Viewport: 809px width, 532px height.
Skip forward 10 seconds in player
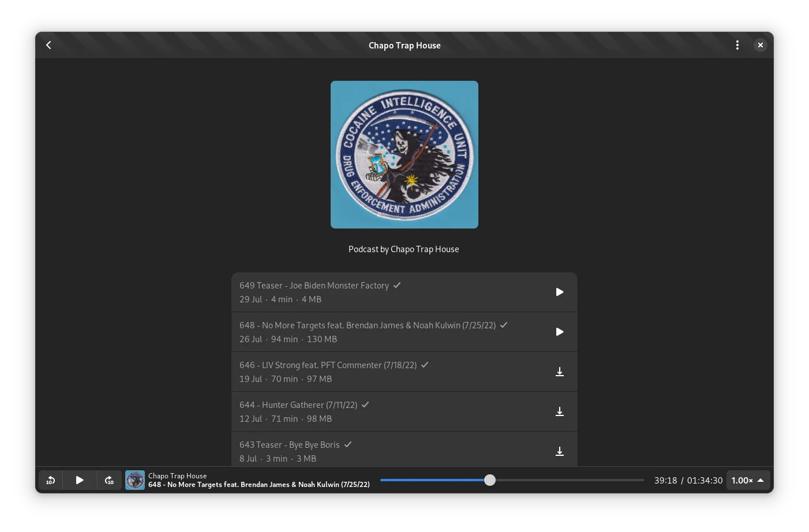tap(109, 480)
